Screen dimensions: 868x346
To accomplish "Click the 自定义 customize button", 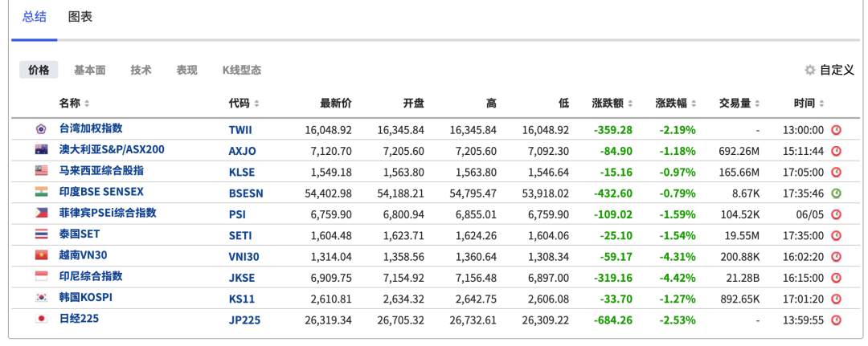I will pos(836,71).
